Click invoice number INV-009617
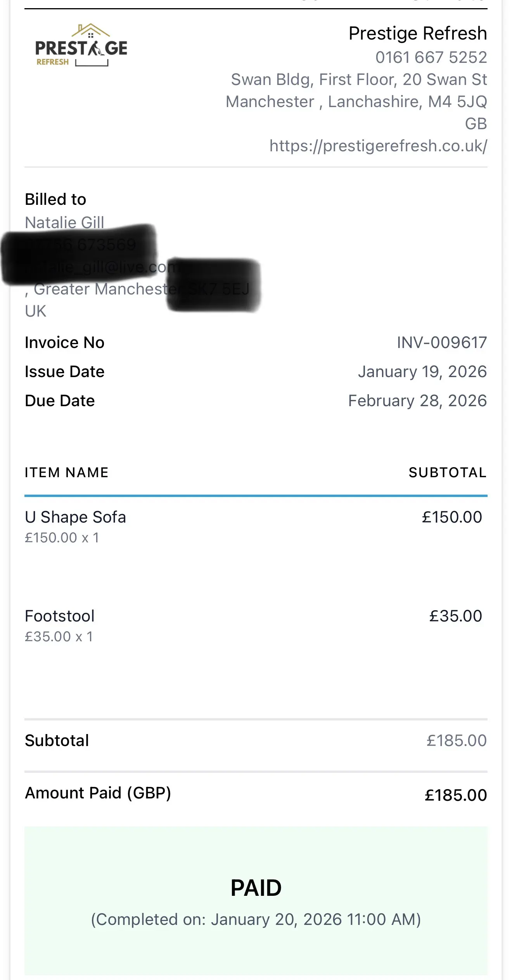512x980 pixels. coord(441,343)
